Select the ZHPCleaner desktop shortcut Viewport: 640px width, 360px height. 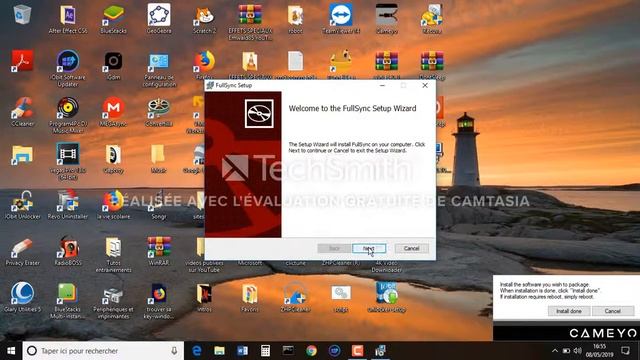coord(296,298)
